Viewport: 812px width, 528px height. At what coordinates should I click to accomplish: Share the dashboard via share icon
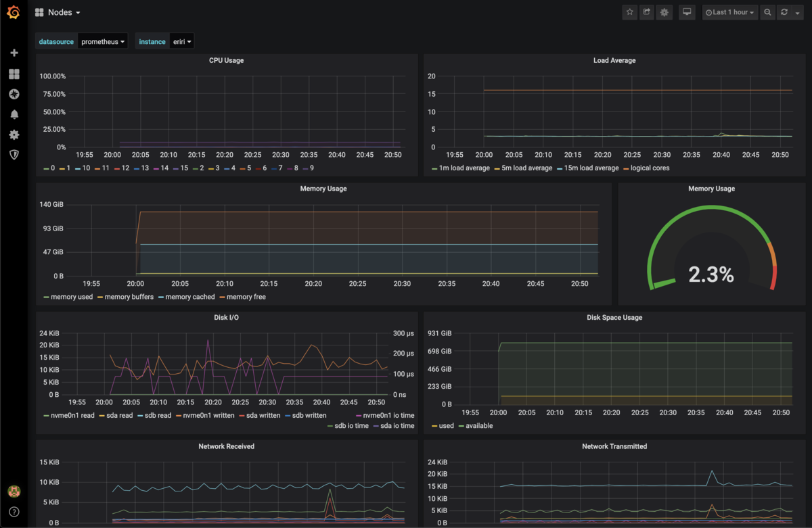(647, 12)
